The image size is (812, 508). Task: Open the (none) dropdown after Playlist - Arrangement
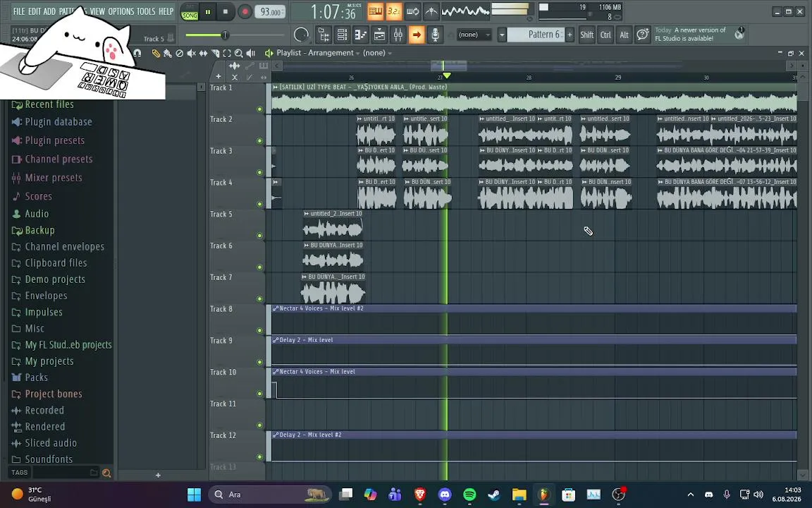click(x=377, y=53)
